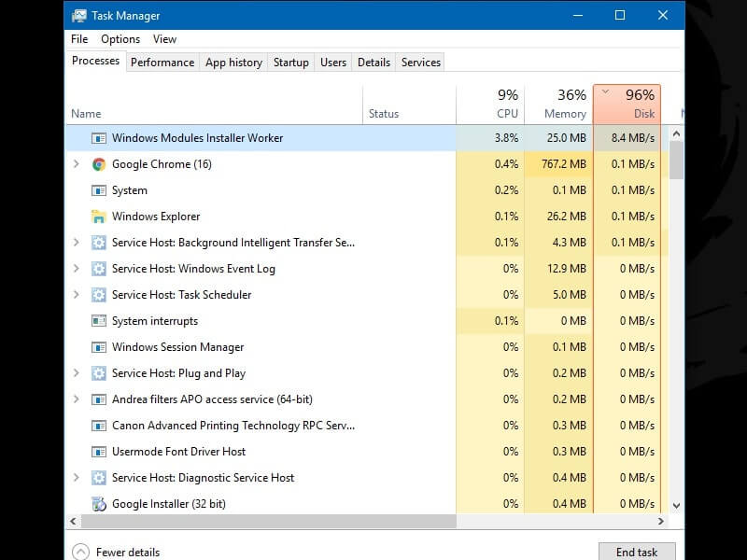This screenshot has width=747, height=560.
Task: Open the File menu
Action: (79, 39)
